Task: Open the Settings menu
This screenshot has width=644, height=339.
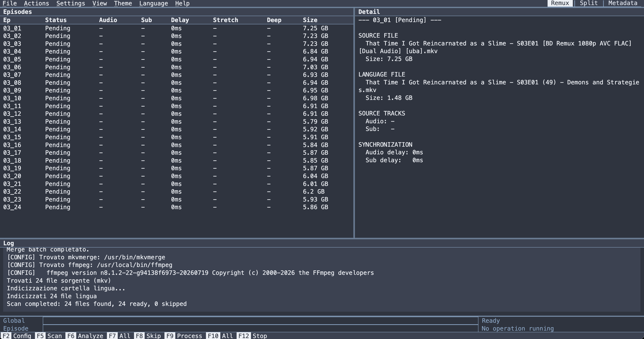Action: (x=71, y=3)
